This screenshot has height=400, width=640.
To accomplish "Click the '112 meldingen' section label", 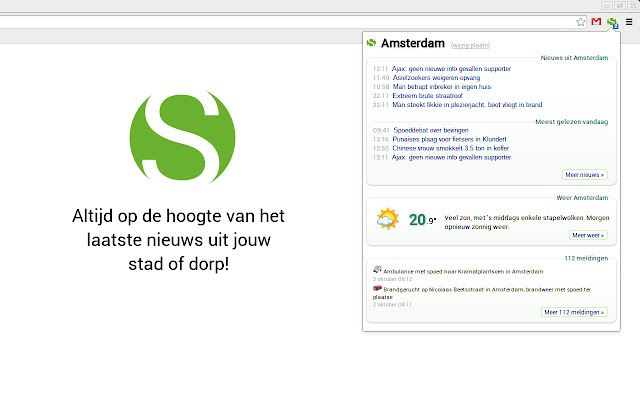I will [586, 258].
